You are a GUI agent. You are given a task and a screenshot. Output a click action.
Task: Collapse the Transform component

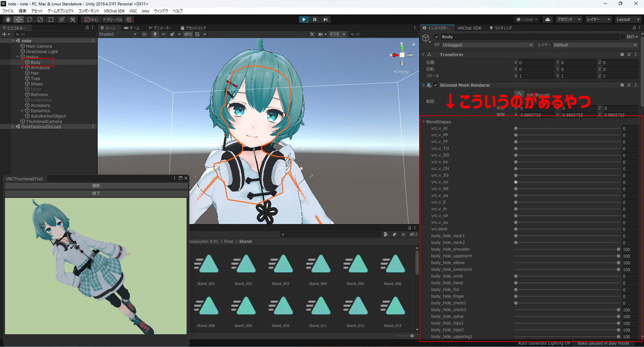pyautogui.click(x=423, y=54)
